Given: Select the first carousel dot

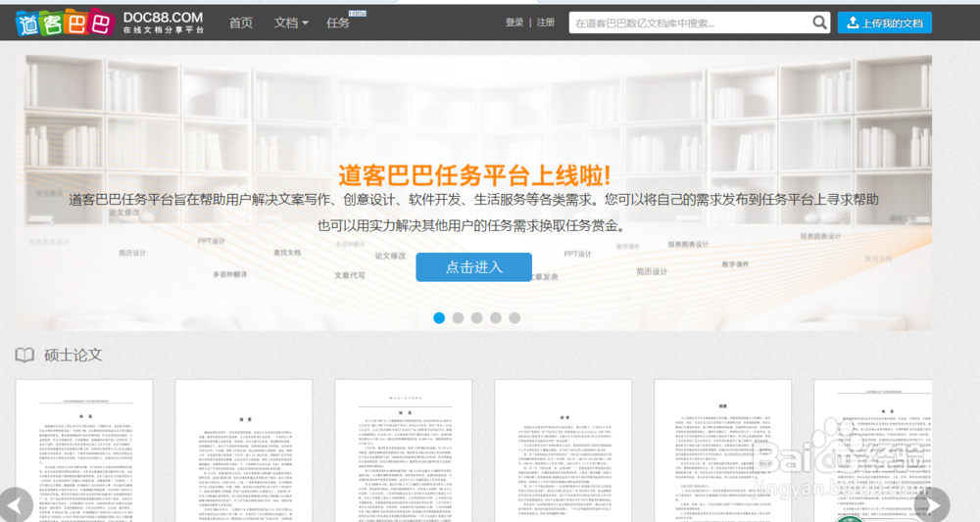Looking at the screenshot, I should tap(439, 318).
